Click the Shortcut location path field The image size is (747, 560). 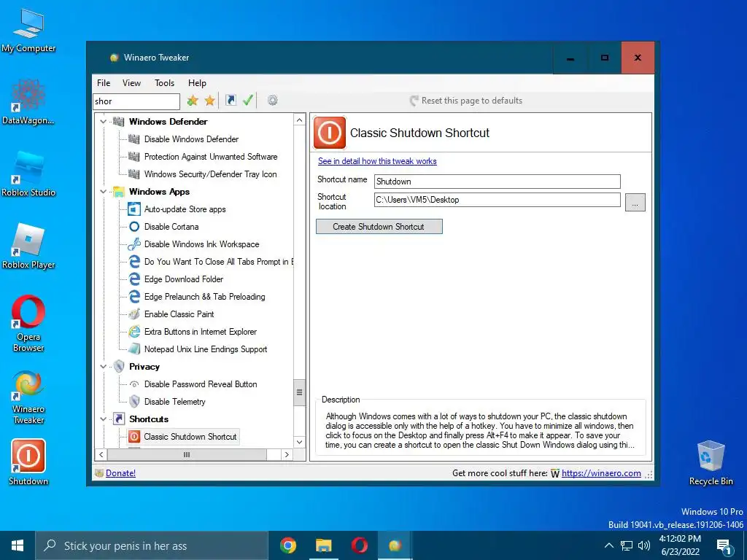click(x=498, y=200)
